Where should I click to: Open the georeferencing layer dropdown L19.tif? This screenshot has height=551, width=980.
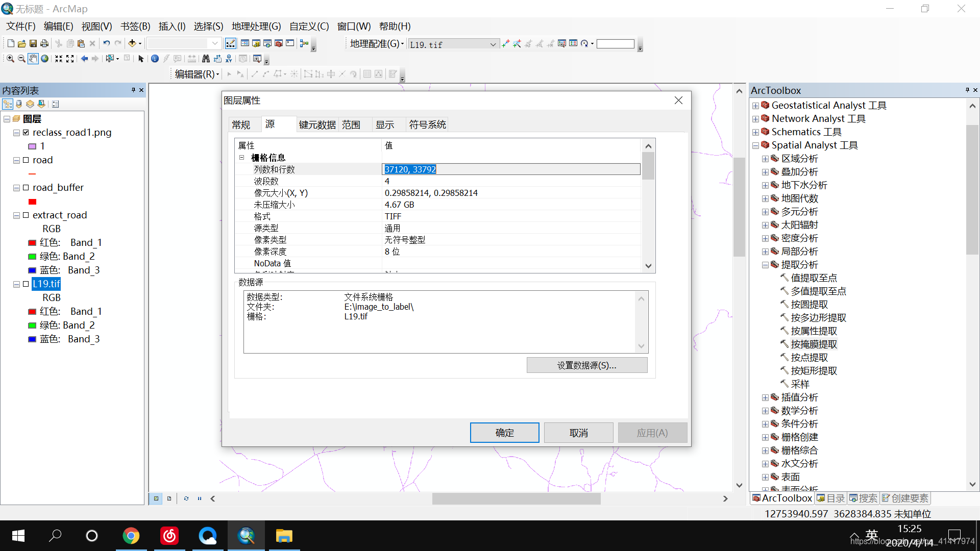click(x=493, y=44)
